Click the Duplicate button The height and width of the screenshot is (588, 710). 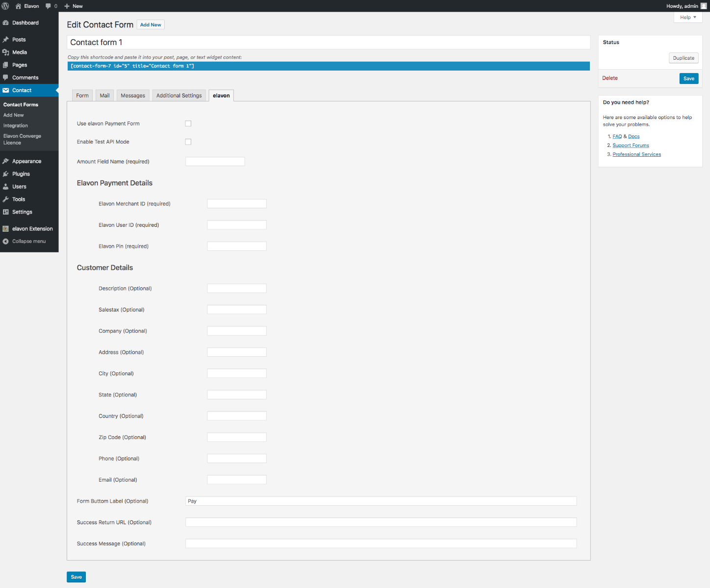(x=684, y=58)
